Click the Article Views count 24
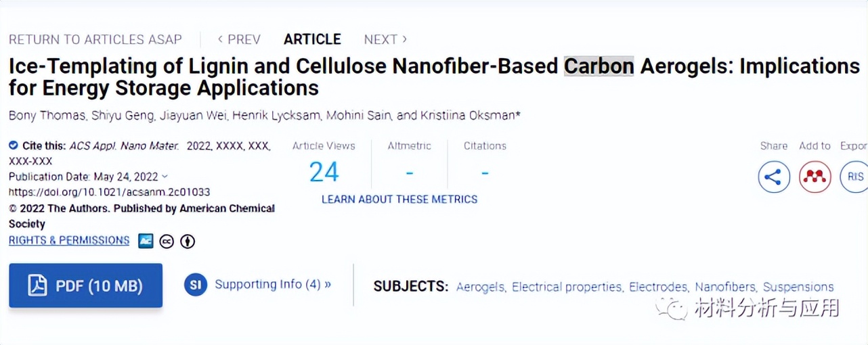Image resolution: width=868 pixels, height=345 pixels. click(x=324, y=172)
